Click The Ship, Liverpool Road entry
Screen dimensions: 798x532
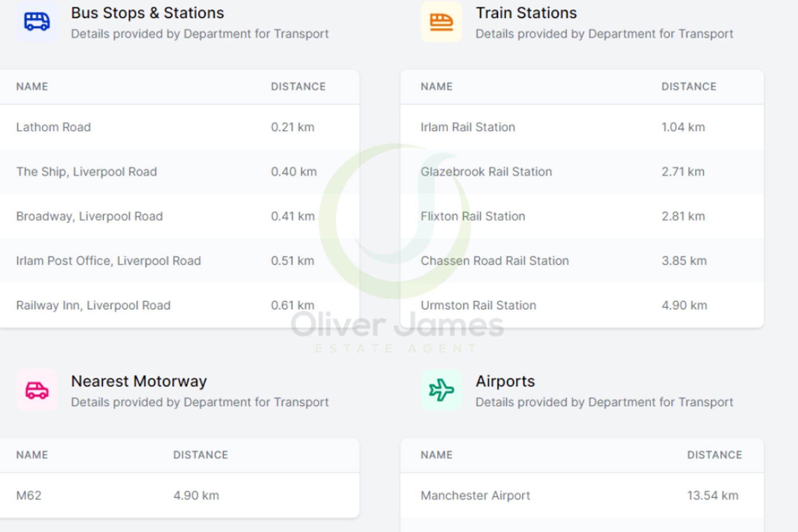coord(87,172)
